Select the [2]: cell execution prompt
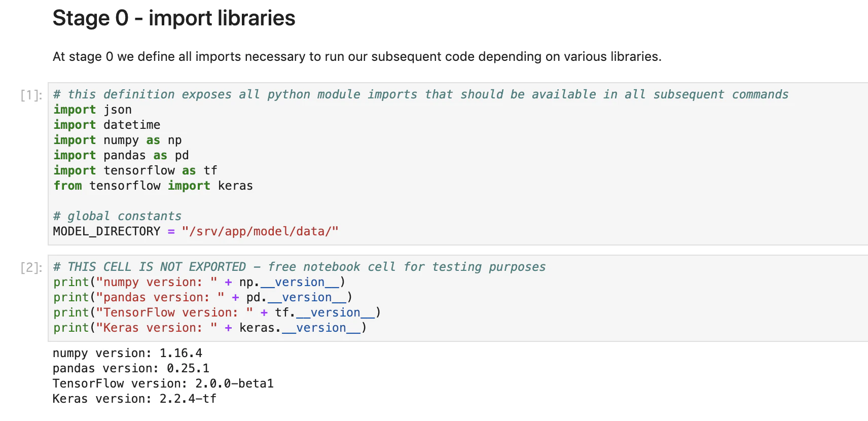This screenshot has height=421, width=868. tap(31, 267)
